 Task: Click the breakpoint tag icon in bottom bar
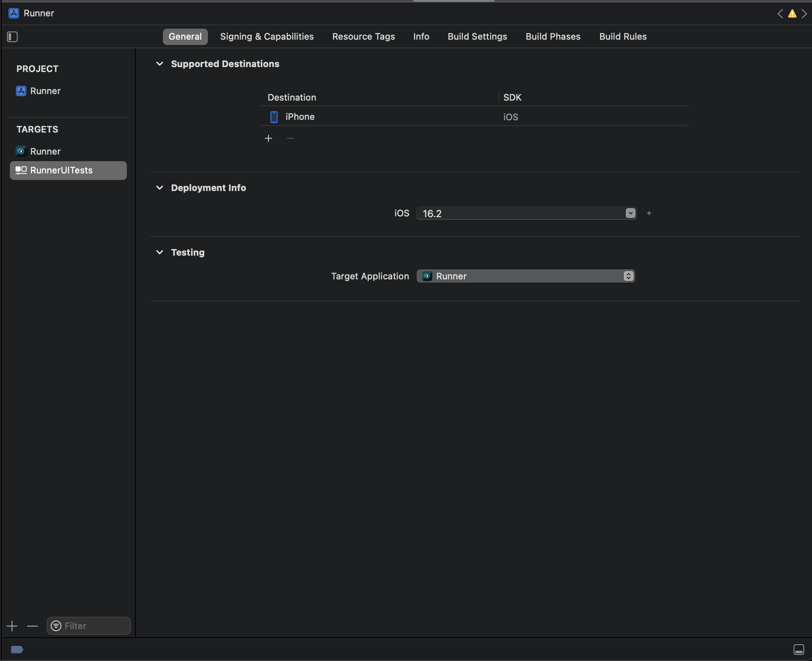17,650
